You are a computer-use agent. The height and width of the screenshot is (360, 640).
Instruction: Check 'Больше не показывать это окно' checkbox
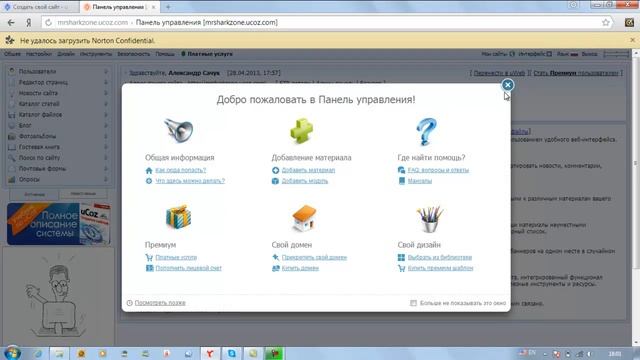(413, 303)
